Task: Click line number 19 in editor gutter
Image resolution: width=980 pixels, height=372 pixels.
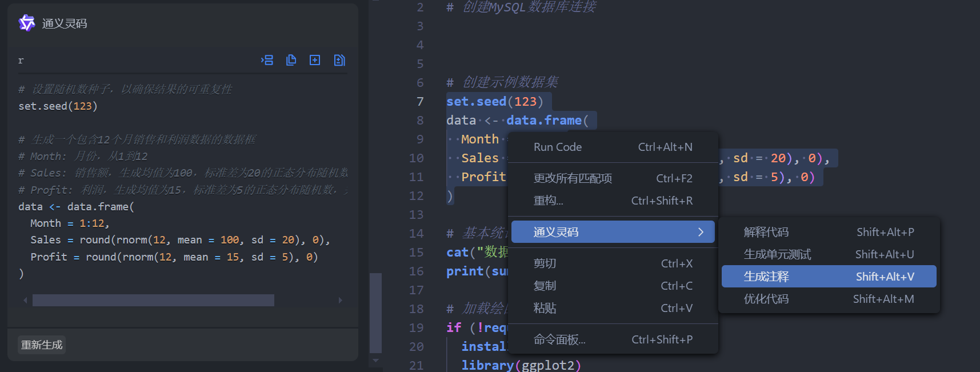Action: coord(417,328)
